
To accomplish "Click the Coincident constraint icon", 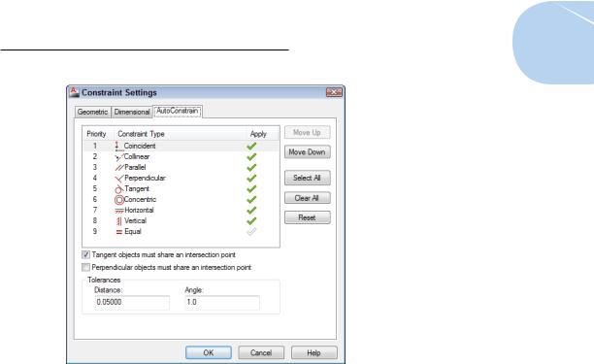I will point(118,147).
